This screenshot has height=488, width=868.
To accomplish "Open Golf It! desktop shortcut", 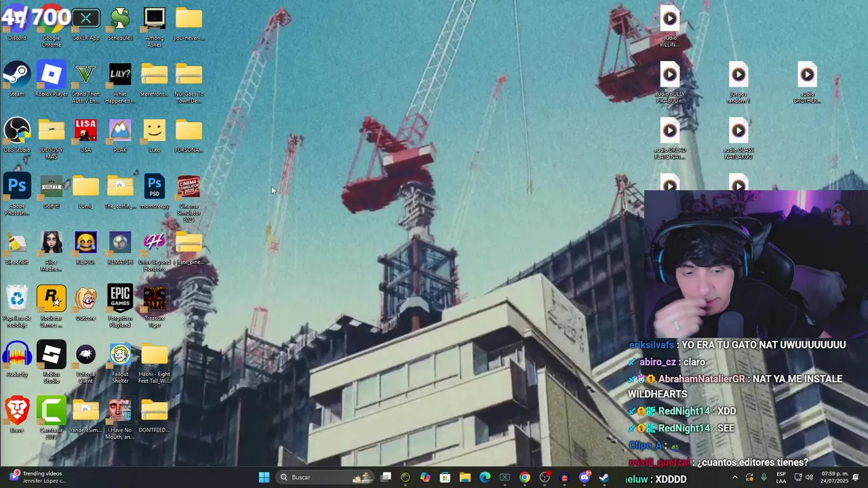I will [x=52, y=191].
